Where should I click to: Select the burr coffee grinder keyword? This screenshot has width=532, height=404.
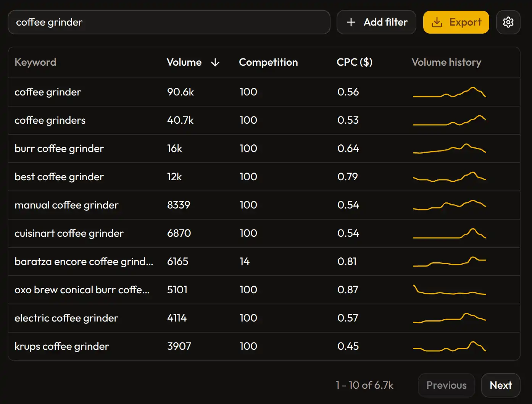59,149
